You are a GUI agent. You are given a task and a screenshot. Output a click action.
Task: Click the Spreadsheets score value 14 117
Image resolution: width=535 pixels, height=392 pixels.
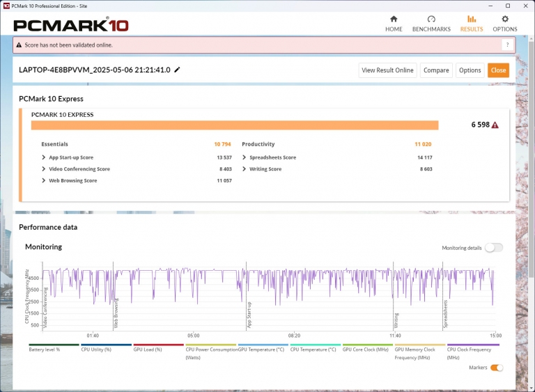425,157
